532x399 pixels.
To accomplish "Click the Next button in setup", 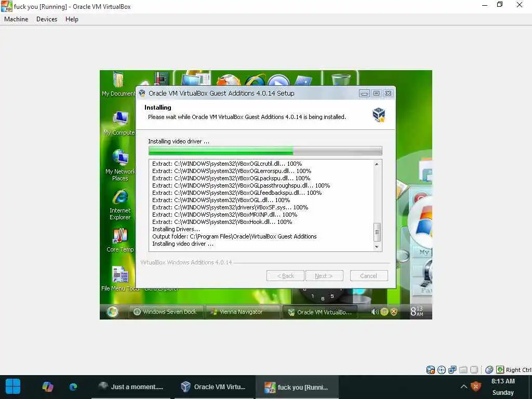I will (324, 276).
